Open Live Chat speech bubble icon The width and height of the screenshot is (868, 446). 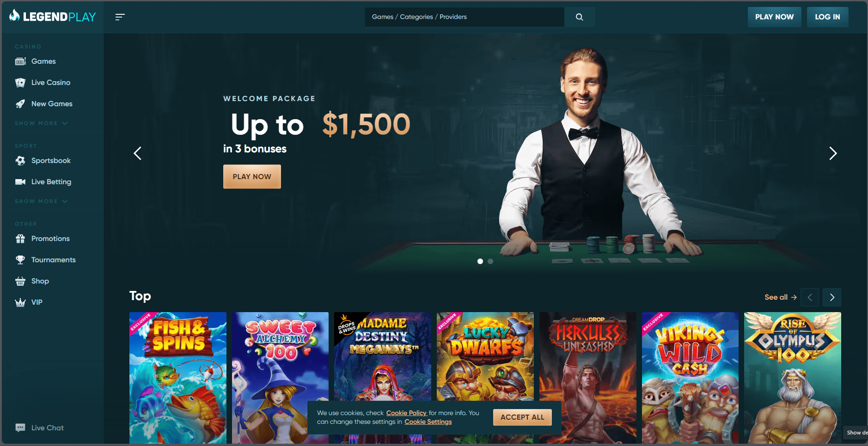pyautogui.click(x=20, y=428)
